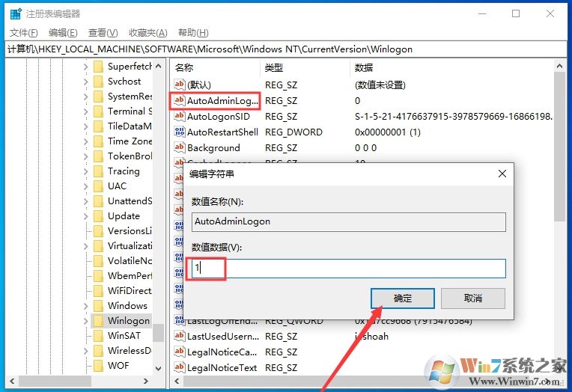This screenshot has height=392, width=572.
Task: Click the 数值名称 field showing AutoAdminLogon
Action: click(x=349, y=221)
